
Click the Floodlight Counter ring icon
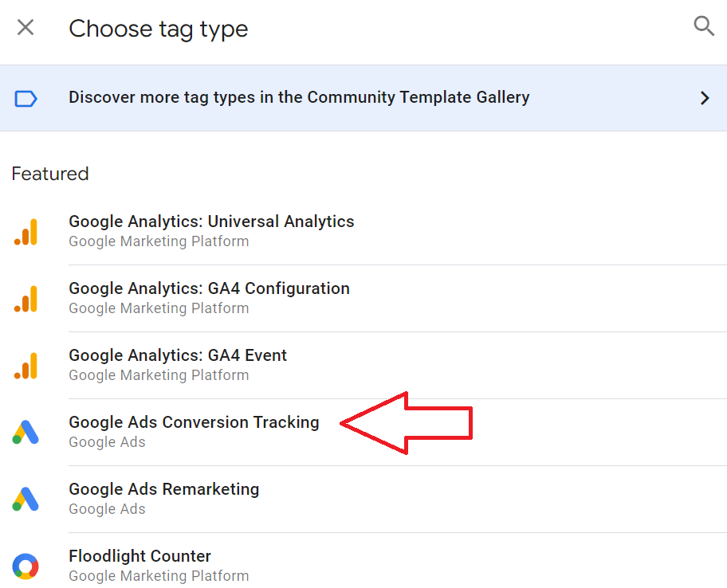click(26, 566)
